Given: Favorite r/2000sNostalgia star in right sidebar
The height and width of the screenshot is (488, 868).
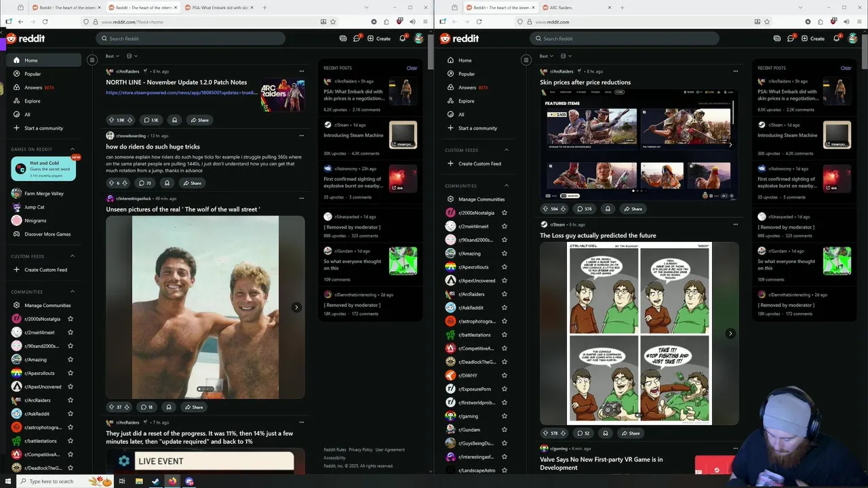Looking at the screenshot, I should point(504,213).
